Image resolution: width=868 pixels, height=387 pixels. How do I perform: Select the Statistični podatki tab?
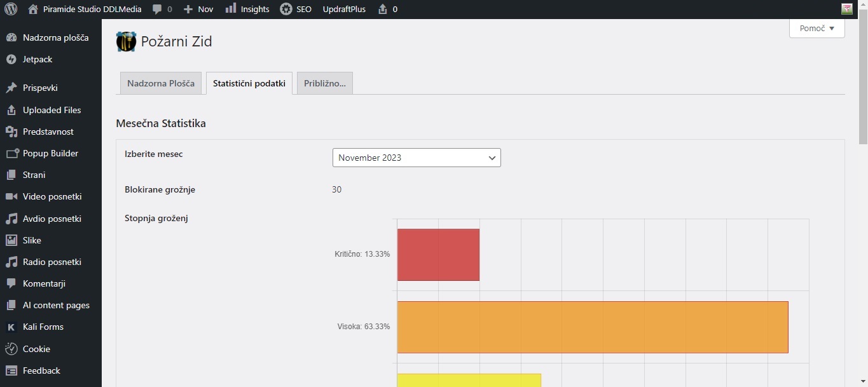[249, 83]
